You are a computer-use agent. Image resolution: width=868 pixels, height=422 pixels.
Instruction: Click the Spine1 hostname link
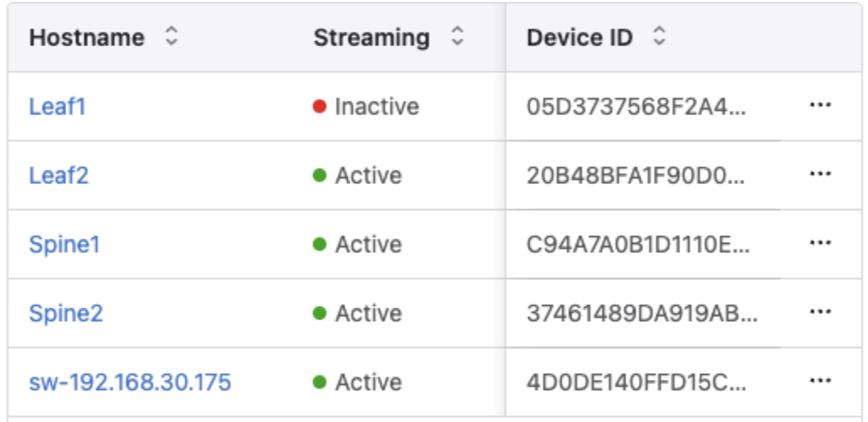coord(64,245)
